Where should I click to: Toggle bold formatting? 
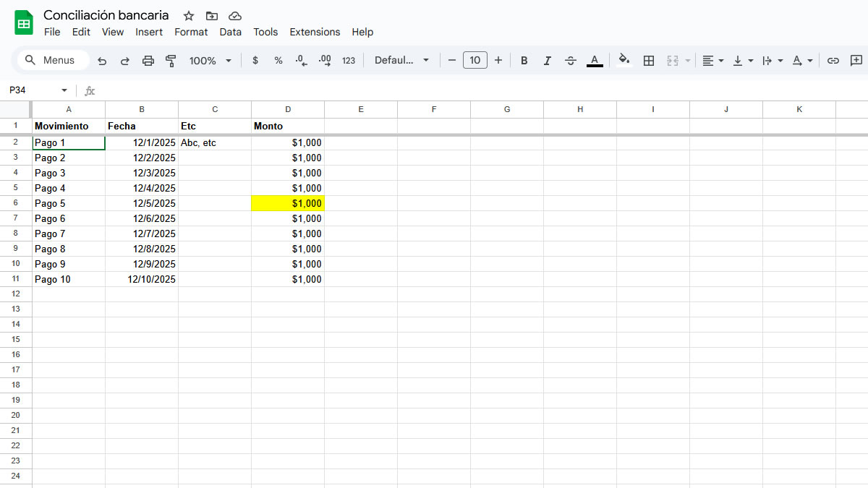[x=524, y=61]
